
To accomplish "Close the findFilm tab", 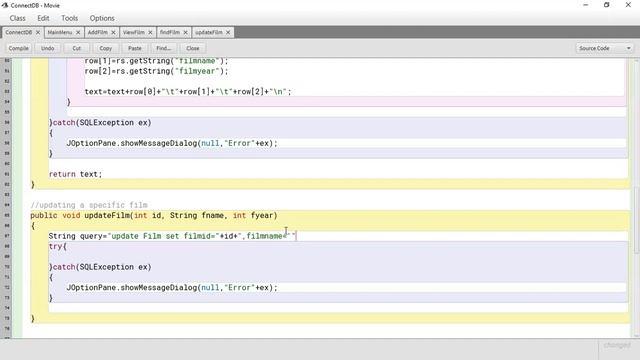I will pyautogui.click(x=185, y=32).
